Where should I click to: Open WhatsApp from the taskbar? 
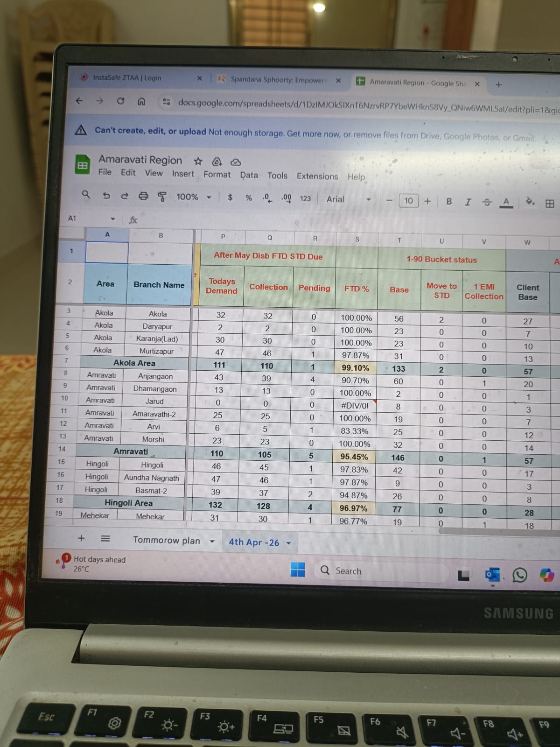click(x=519, y=575)
